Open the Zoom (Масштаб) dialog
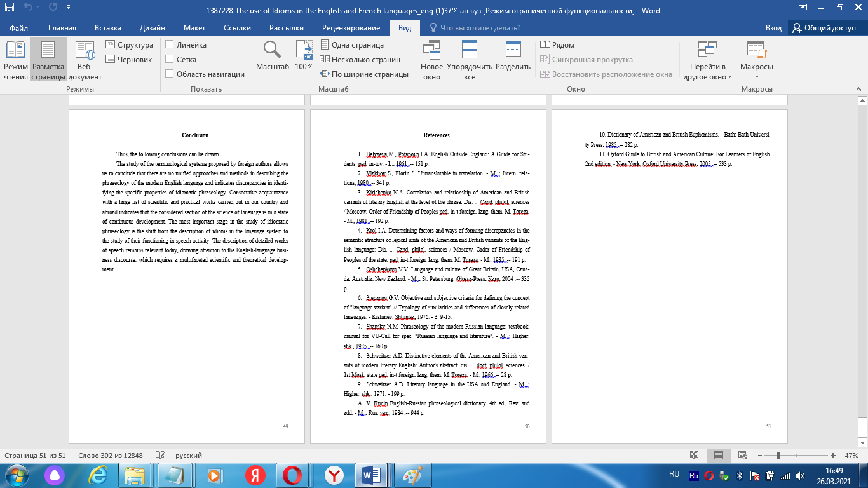Screen dimensions: 868x488 pos(272,56)
